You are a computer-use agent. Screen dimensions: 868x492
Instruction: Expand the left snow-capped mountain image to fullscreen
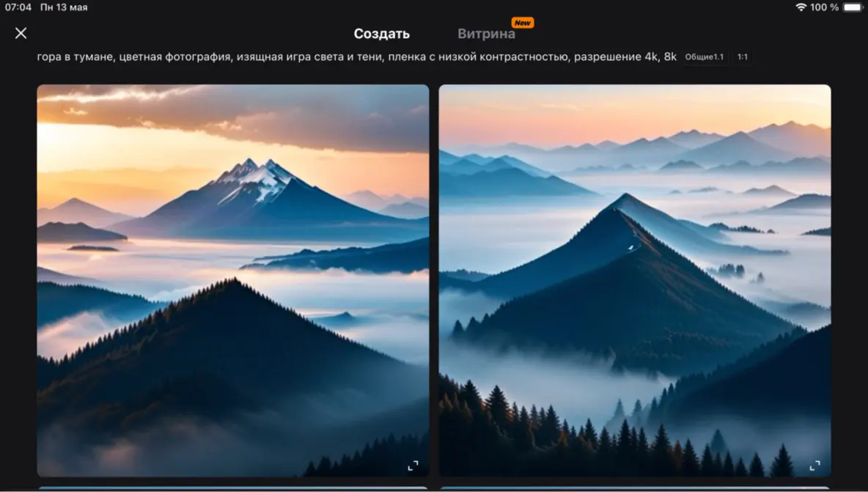coord(413,466)
